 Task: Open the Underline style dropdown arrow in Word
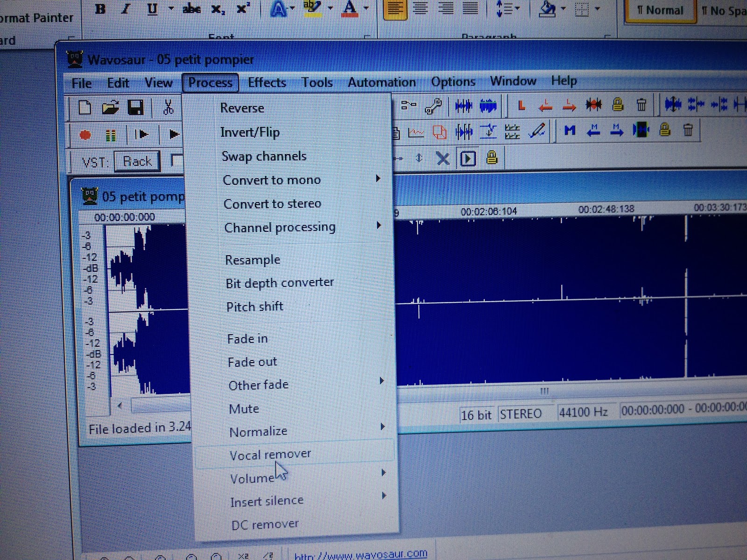171,9
